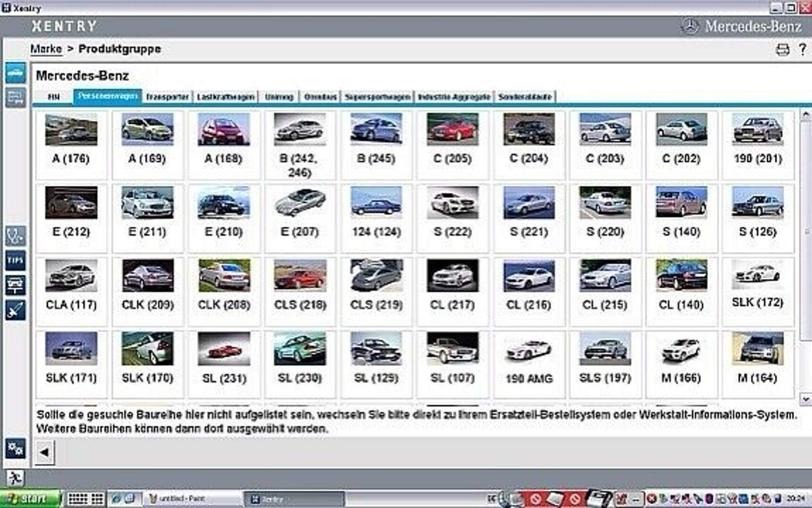Image resolution: width=812 pixels, height=508 pixels.
Task: Open help with the question mark icon
Action: pos(802,49)
